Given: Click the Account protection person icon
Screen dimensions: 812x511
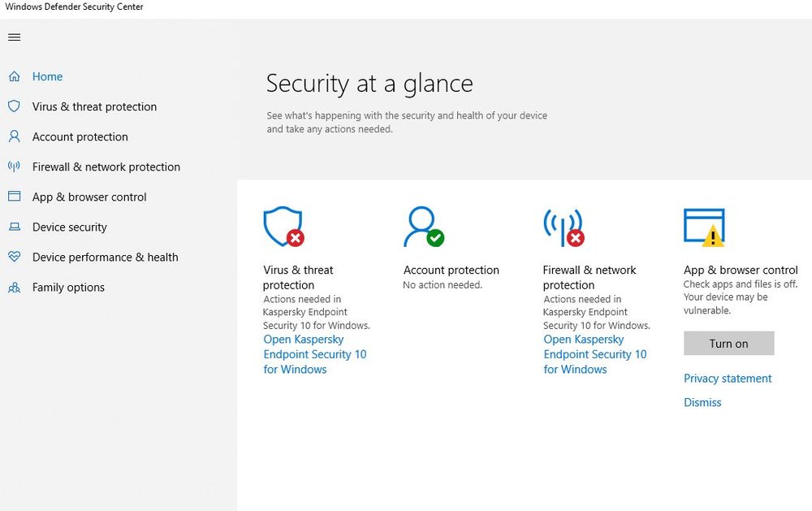Looking at the screenshot, I should point(421,226).
